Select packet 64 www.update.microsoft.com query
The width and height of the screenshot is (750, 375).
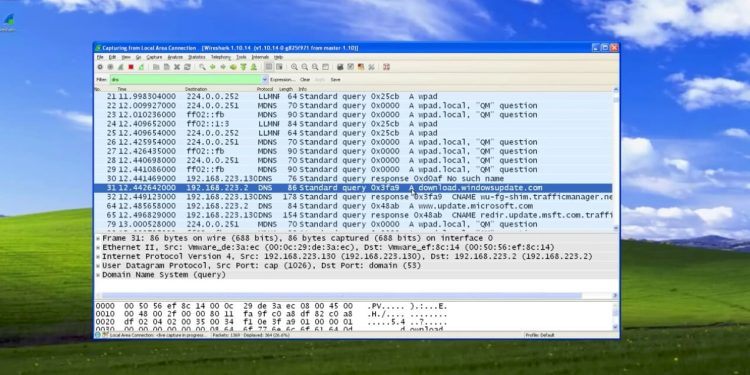pyautogui.click(x=353, y=206)
